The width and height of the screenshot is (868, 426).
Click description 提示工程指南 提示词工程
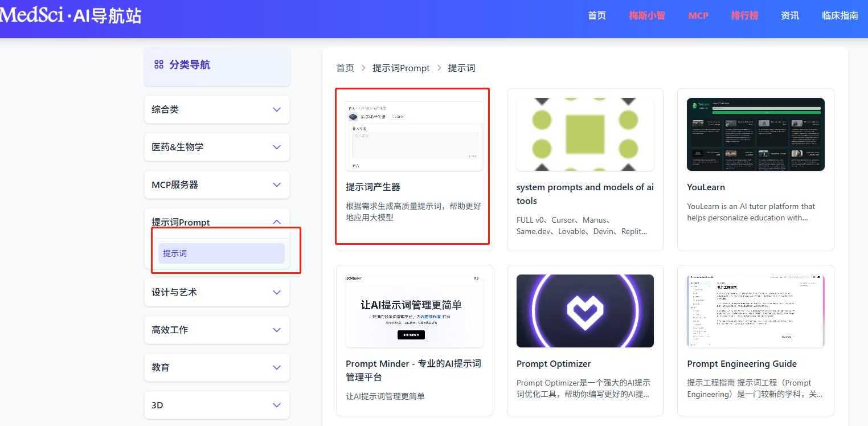click(x=755, y=388)
